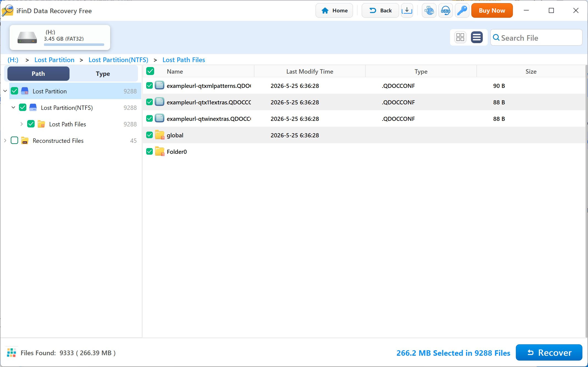Click the Buy Now button
Screen dimensions: 588x367
click(x=492, y=10)
